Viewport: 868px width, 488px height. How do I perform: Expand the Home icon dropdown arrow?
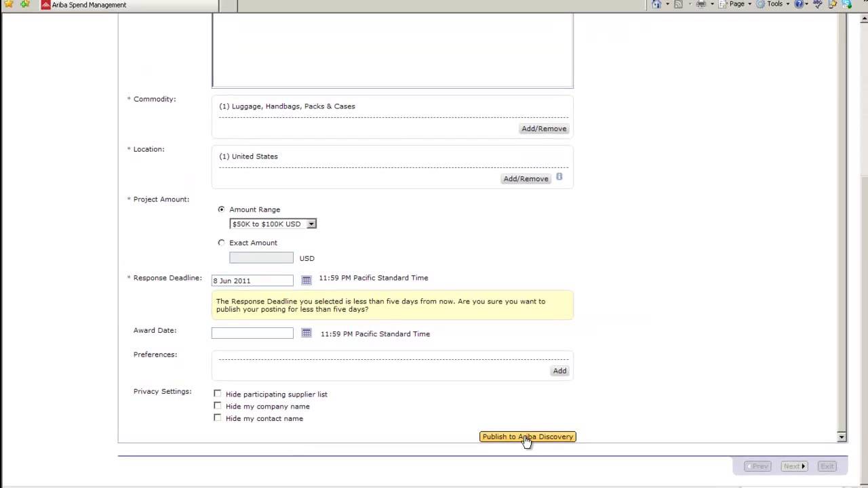tap(667, 4)
